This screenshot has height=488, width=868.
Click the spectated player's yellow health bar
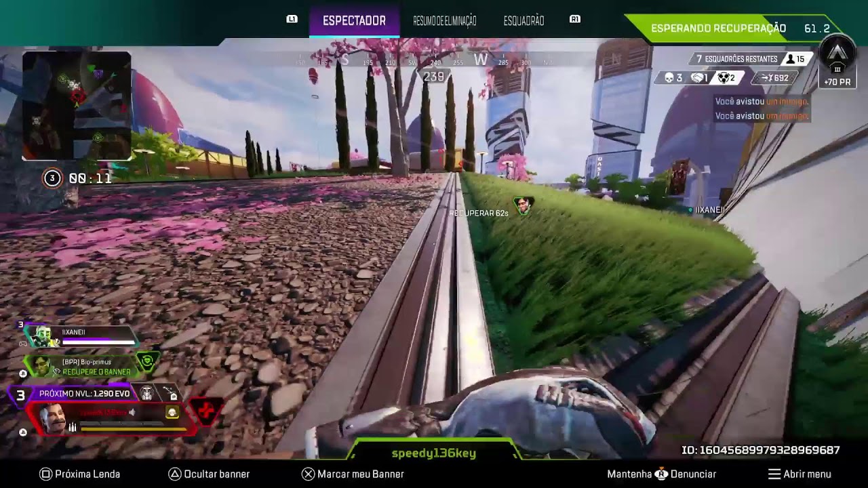133,430
